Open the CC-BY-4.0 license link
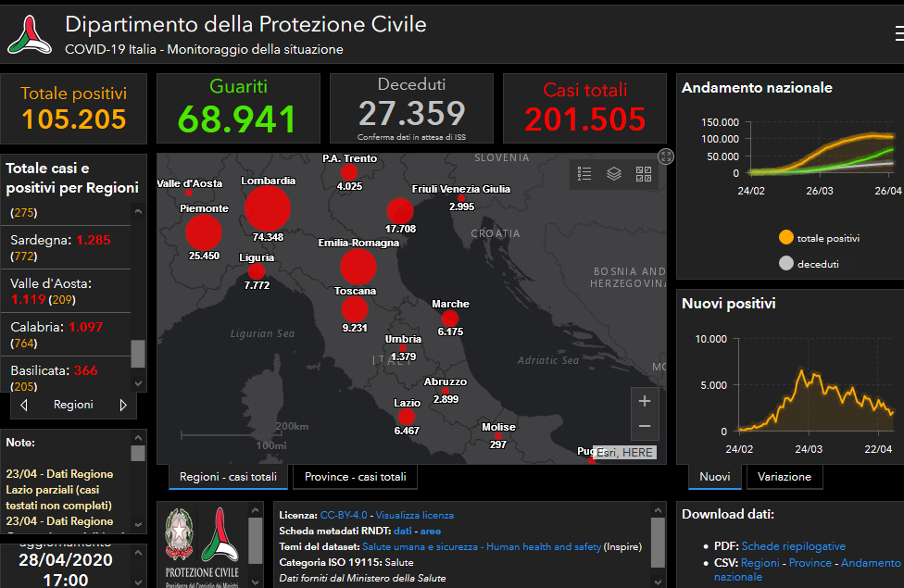The height and width of the screenshot is (588, 904). pos(345,515)
